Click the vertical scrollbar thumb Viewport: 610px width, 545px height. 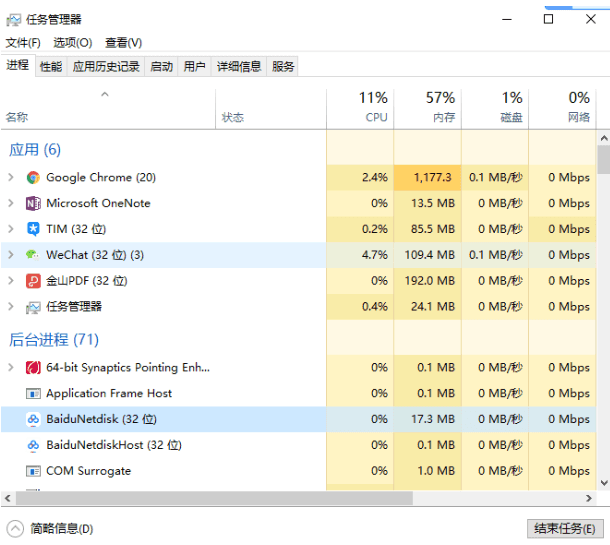pyautogui.click(x=603, y=159)
